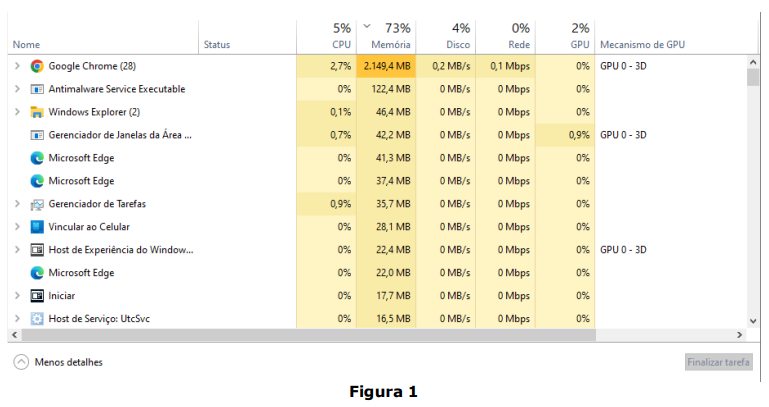
Task: Click the Antimalware Service Executable icon
Action: click(x=37, y=89)
